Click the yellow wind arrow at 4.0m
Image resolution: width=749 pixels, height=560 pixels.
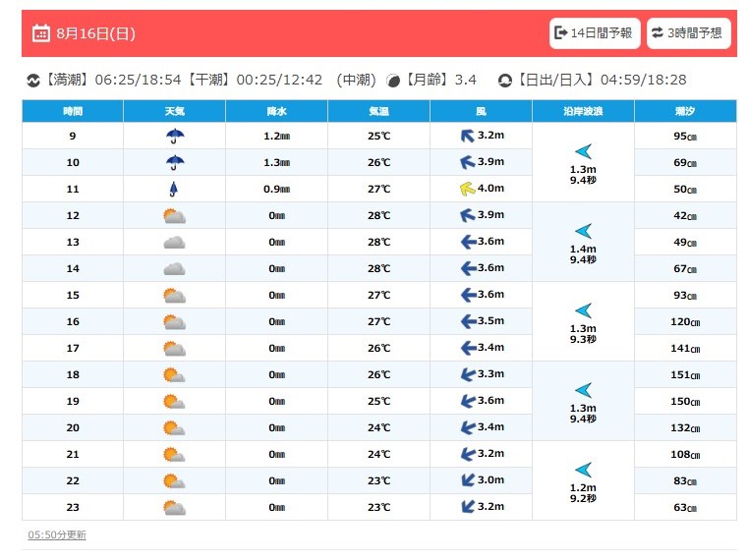[x=468, y=189]
